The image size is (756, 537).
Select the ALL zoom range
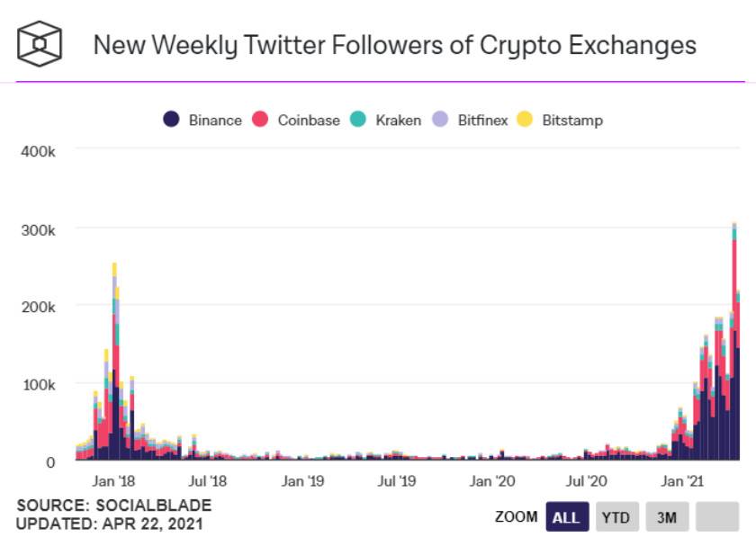pos(566,517)
